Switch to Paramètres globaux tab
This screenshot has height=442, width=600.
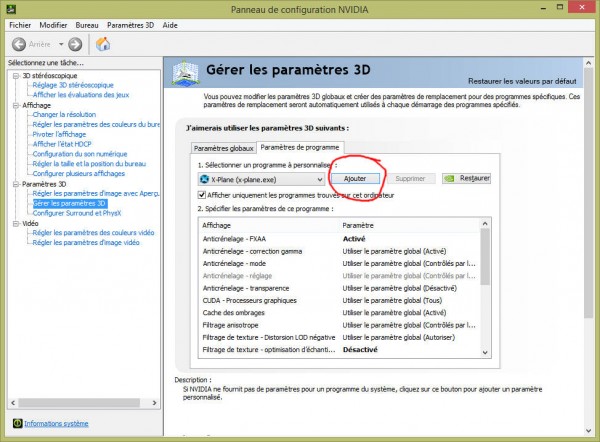pos(223,148)
